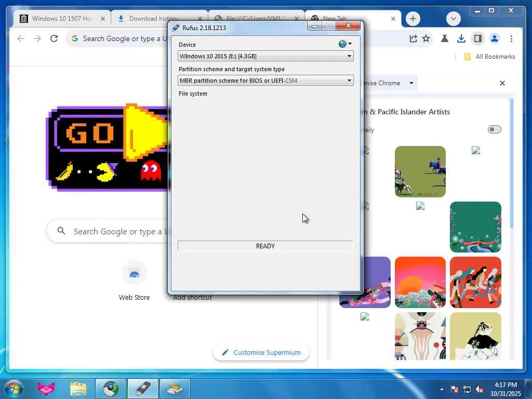The height and width of the screenshot is (399, 532).
Task: Click the side panel scrollbar
Action: pos(512,163)
